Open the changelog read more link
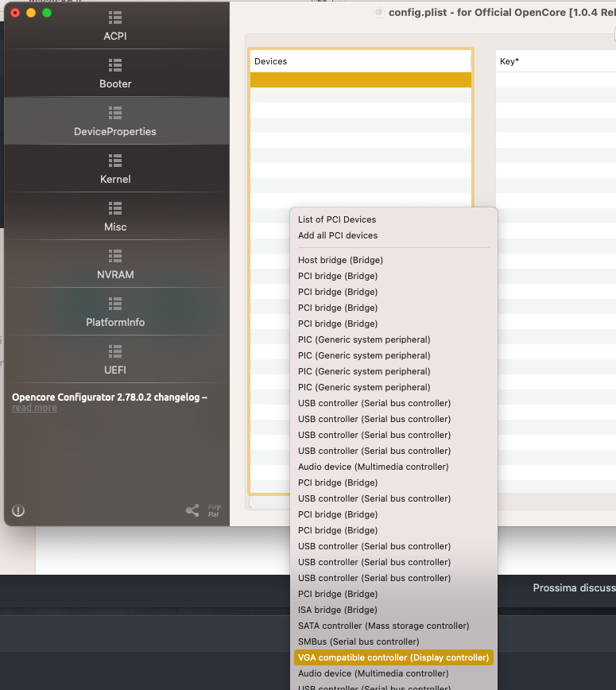This screenshot has width=616, height=690. (x=34, y=408)
